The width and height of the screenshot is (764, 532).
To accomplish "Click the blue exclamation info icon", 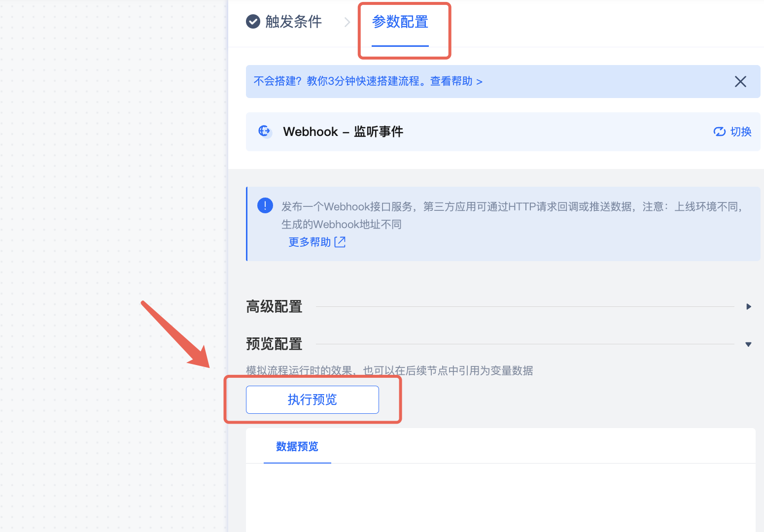I will click(265, 205).
